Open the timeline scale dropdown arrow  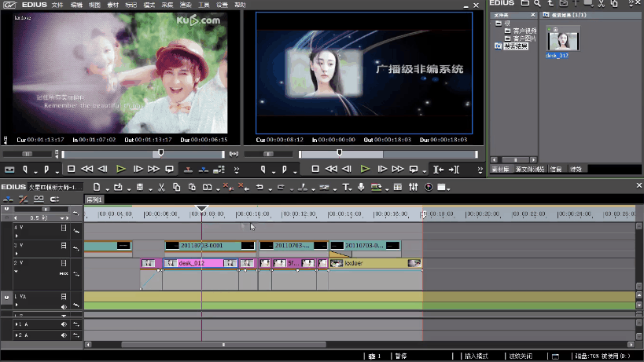(62, 218)
